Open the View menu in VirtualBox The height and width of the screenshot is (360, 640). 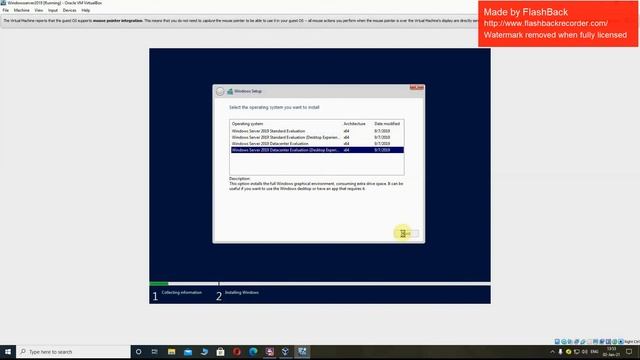pos(38,10)
